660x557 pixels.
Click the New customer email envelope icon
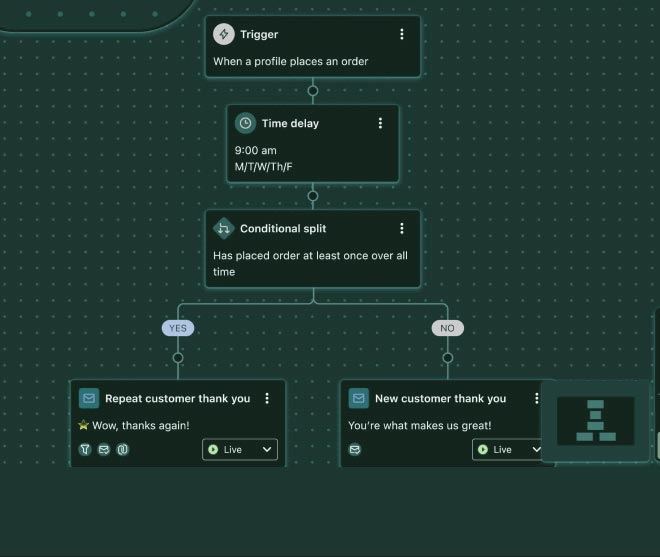358,398
